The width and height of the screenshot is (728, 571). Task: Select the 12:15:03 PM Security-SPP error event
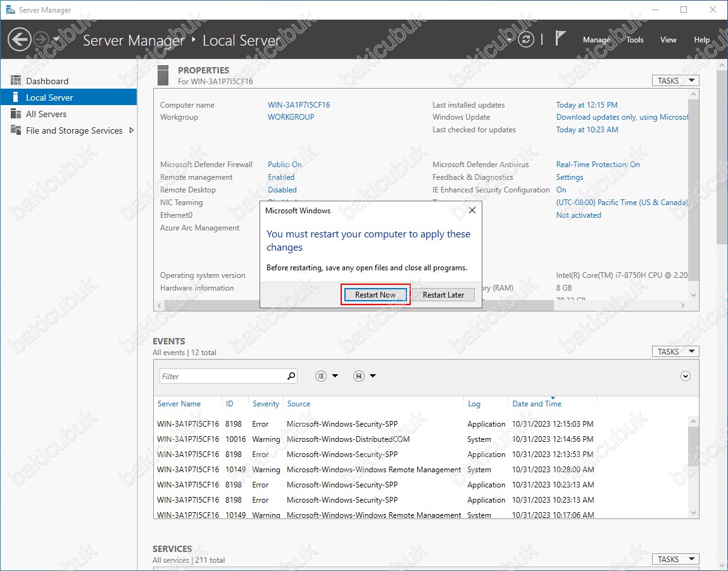pyautogui.click(x=422, y=424)
